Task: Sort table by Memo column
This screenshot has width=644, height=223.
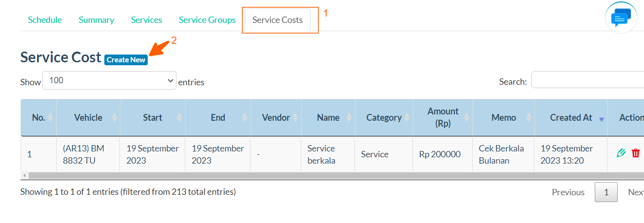Action: pos(504,117)
